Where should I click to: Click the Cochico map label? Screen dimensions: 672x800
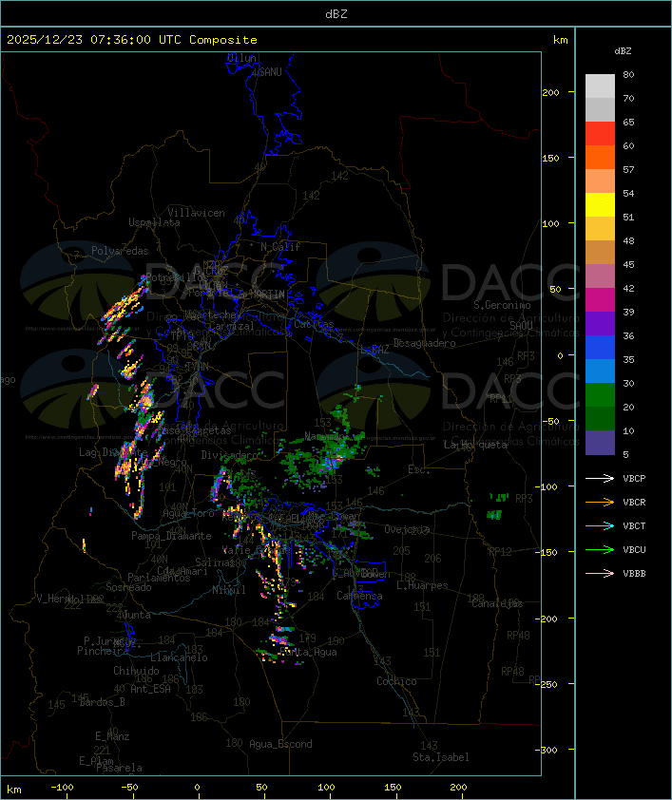point(396,681)
